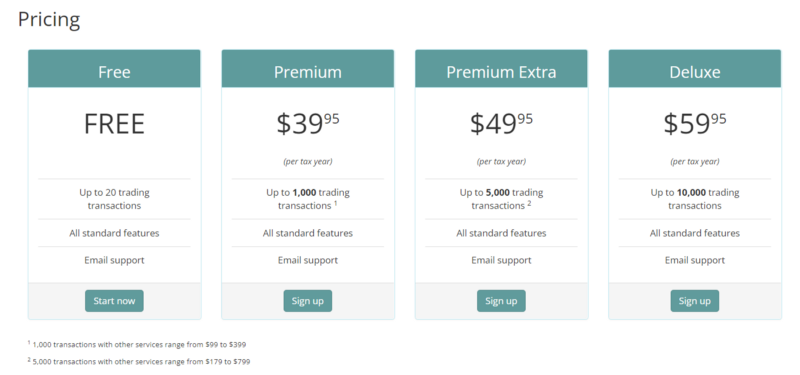This screenshot has height=375, width=800.
Task: Click the large FREE price text
Action: pos(114,124)
